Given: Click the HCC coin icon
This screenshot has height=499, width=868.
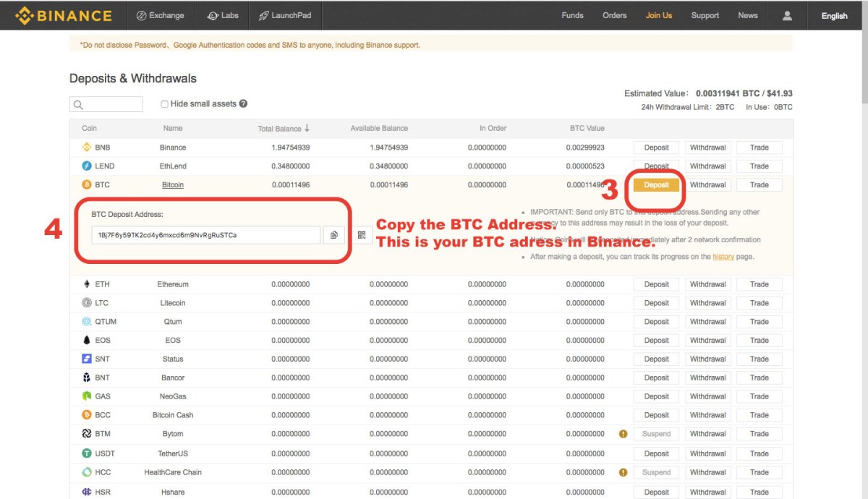Looking at the screenshot, I should 87,472.
